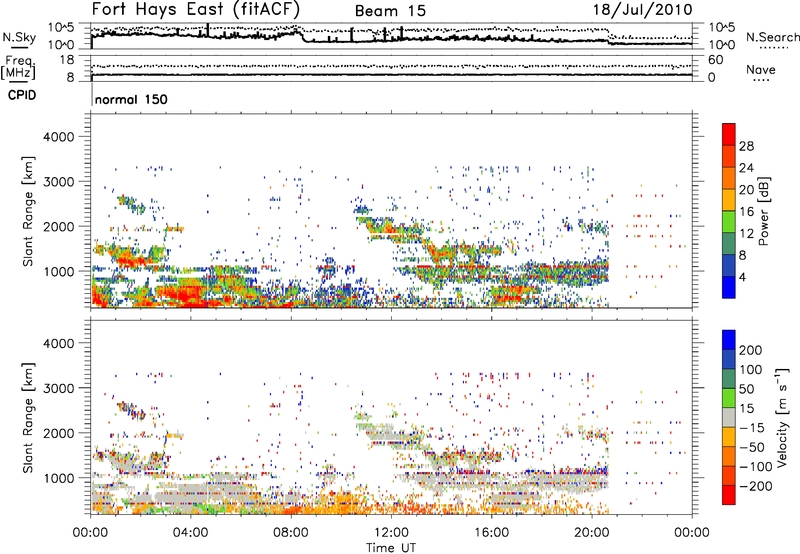Pick the green velocity swatch between 50 and 15
Image resolution: width=800 pixels, height=554 pixels.
pyautogui.click(x=729, y=398)
